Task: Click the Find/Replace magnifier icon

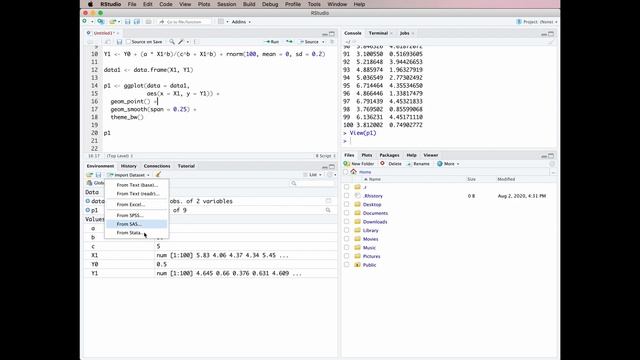Action: [172, 42]
